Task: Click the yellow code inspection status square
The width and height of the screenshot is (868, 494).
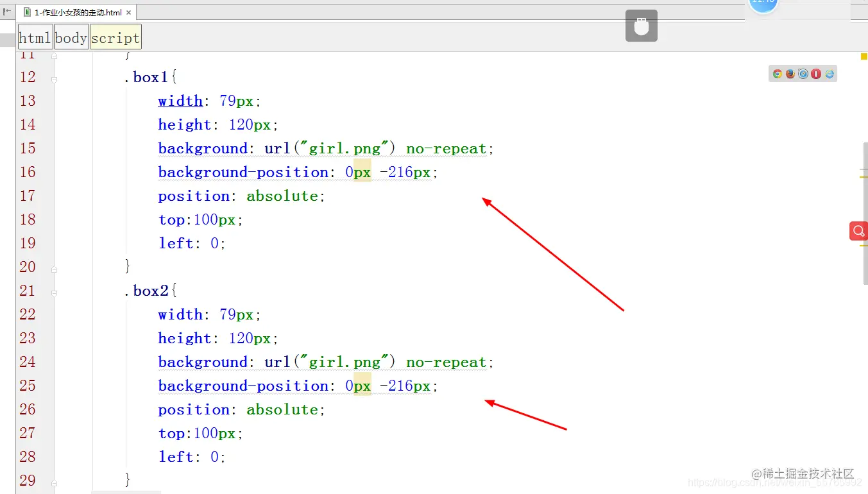Action: 864,56
